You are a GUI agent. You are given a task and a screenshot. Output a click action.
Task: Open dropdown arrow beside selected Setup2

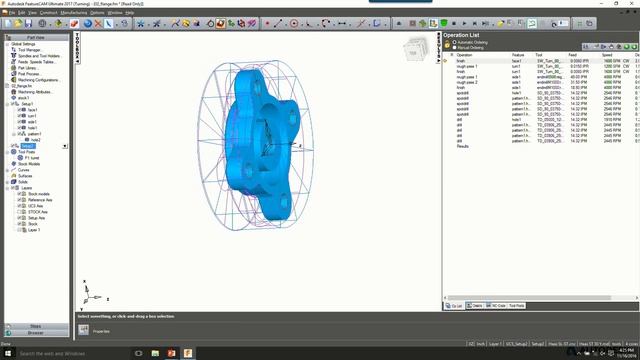(x=64, y=146)
